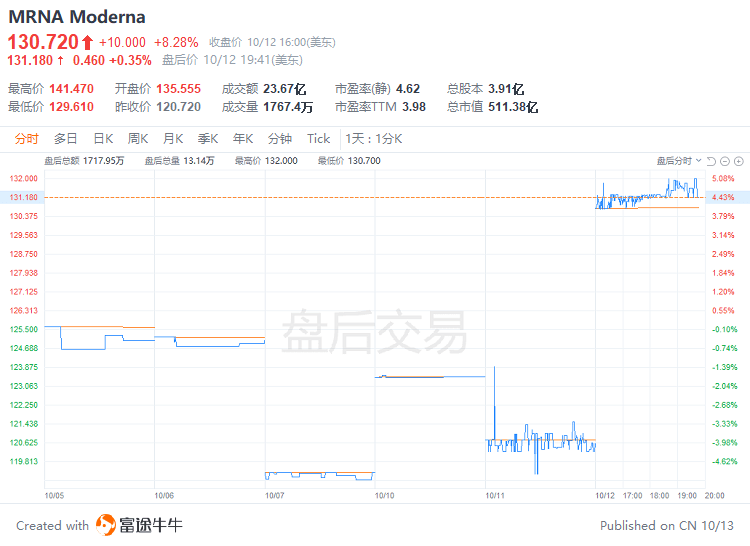Open the Tick tab

click(319, 139)
